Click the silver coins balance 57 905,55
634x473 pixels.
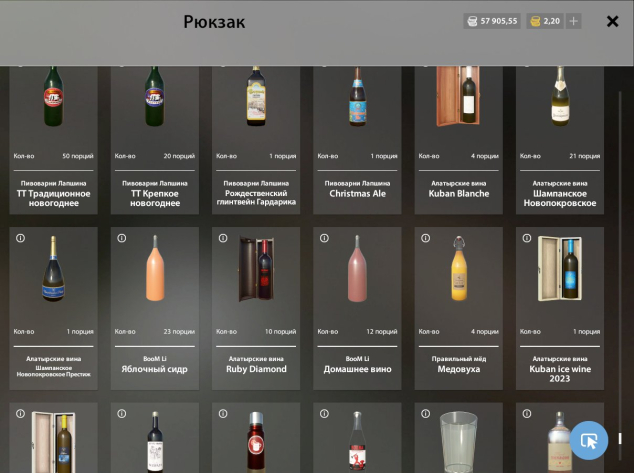[492, 21]
